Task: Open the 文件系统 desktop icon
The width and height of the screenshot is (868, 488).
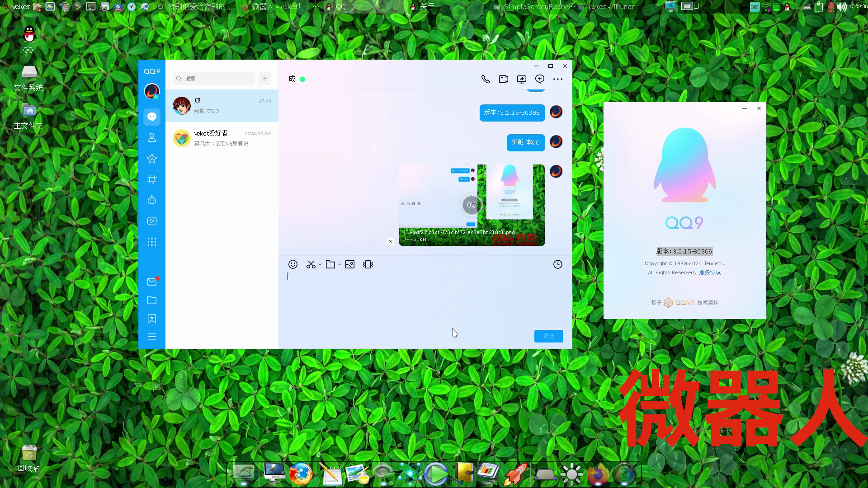Action: [28, 78]
